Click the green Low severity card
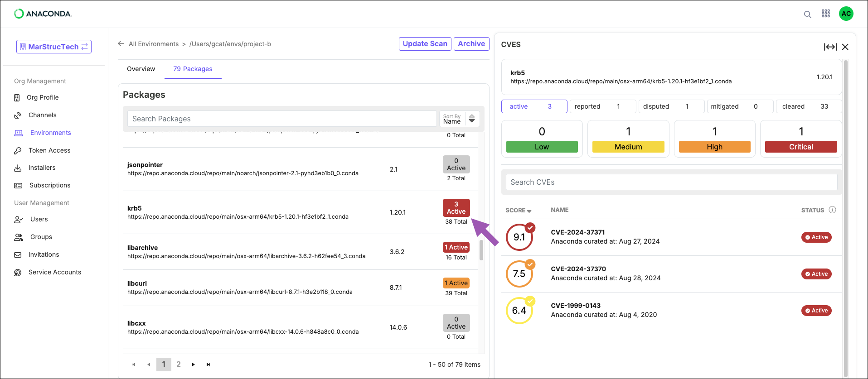The height and width of the screenshot is (379, 868). (542, 139)
